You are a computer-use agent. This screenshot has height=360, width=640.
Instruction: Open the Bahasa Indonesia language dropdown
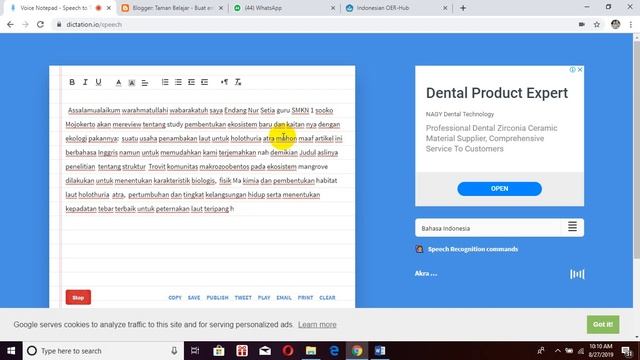click(499, 228)
